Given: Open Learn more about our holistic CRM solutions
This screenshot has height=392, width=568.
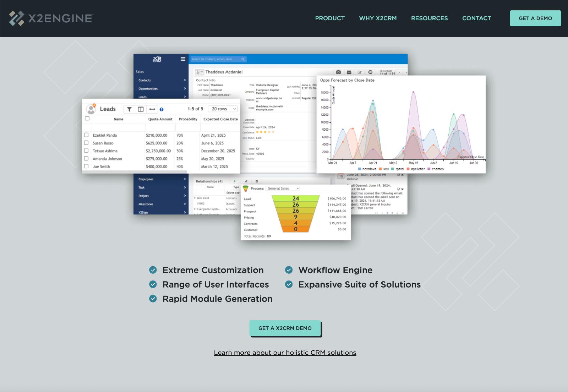Looking at the screenshot, I should (x=285, y=353).
